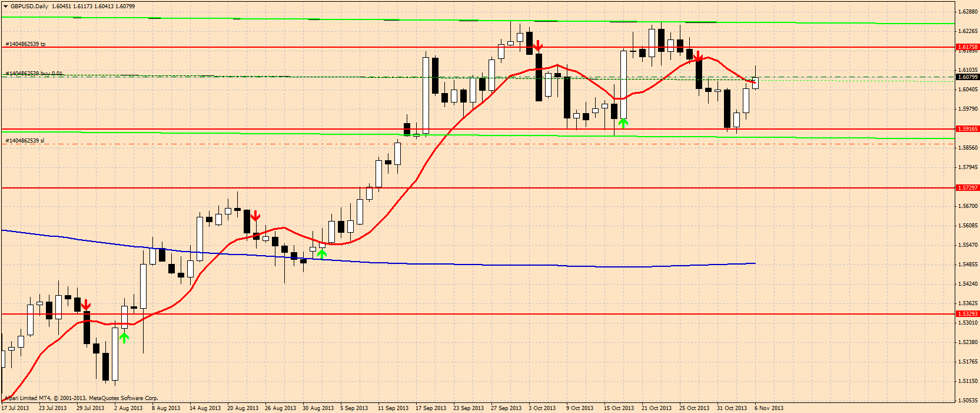
Task: Click the red down arrow above 29 Jul 2013
Action: click(x=86, y=305)
